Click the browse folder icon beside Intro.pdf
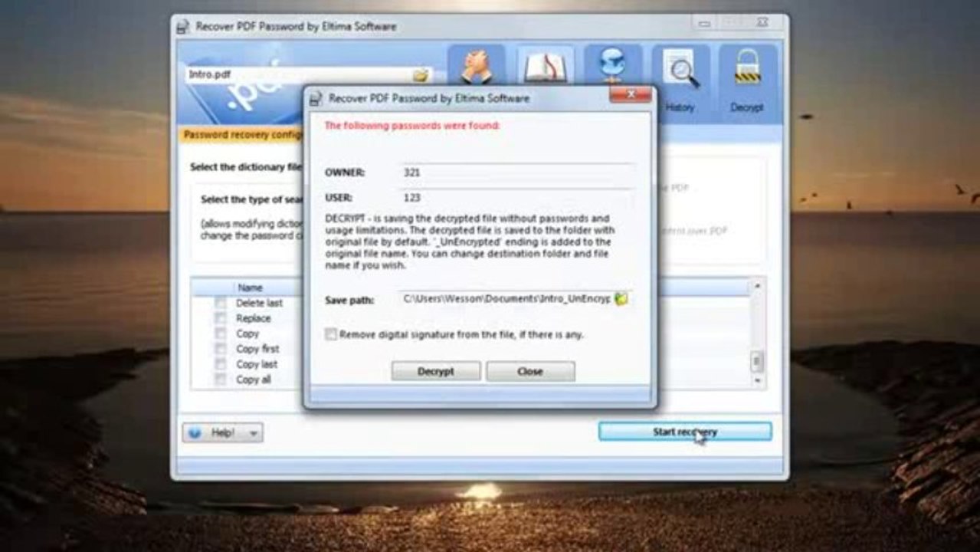The height and width of the screenshot is (552, 980). pyautogui.click(x=420, y=75)
